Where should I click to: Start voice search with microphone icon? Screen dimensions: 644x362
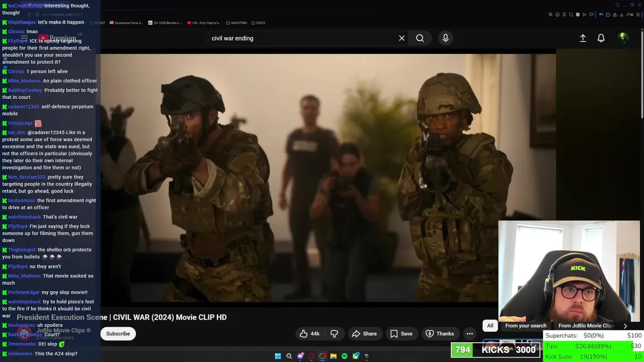pos(445,38)
